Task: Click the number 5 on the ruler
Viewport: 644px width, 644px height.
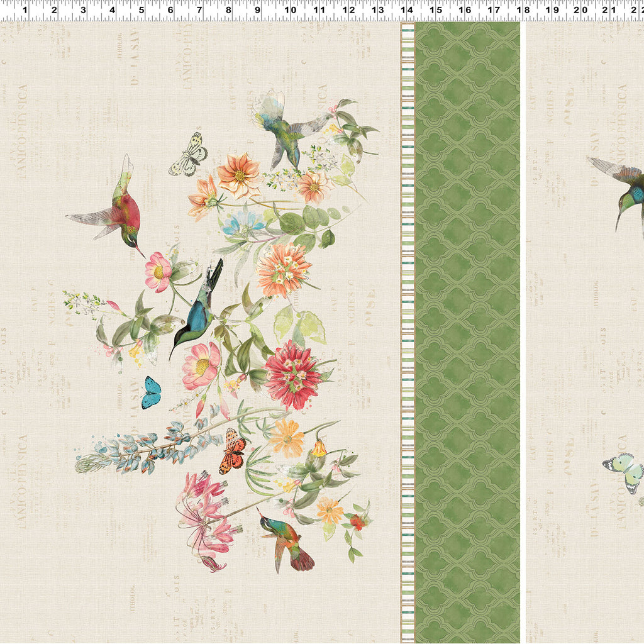Action: (142, 9)
